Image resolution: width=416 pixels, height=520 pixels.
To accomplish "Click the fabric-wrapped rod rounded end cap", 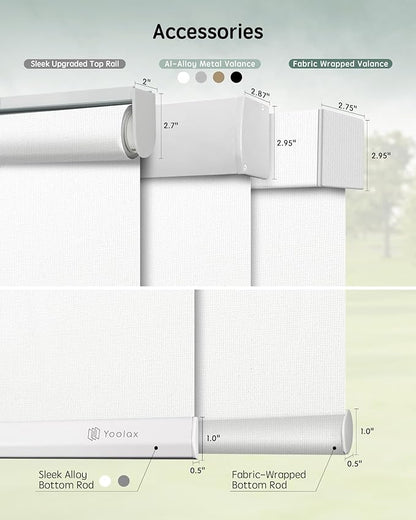I will coord(347,432).
